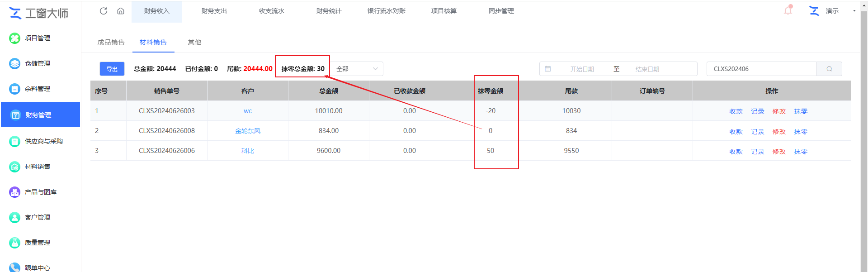Click the vertical scrollbar on the right
This screenshot has width=868, height=272.
pyautogui.click(x=864, y=136)
